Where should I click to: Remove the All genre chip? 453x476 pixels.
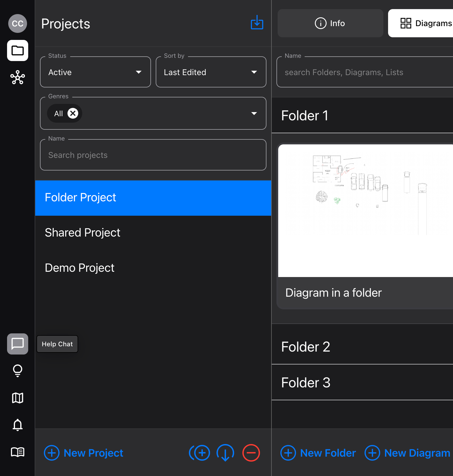(73, 113)
